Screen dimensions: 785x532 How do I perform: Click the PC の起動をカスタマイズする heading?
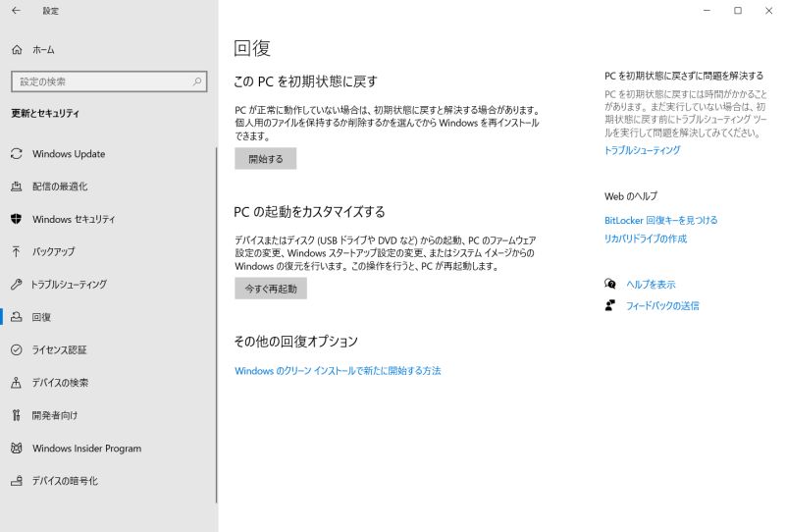309,211
